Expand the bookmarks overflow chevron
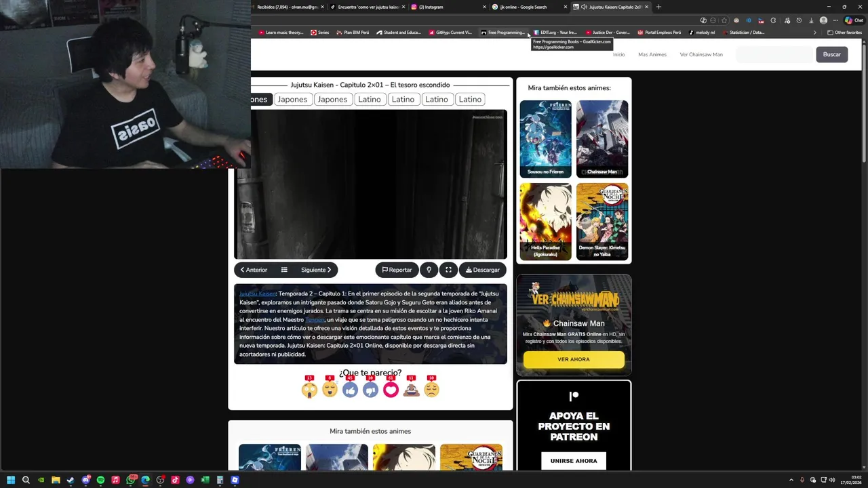 click(x=814, y=33)
